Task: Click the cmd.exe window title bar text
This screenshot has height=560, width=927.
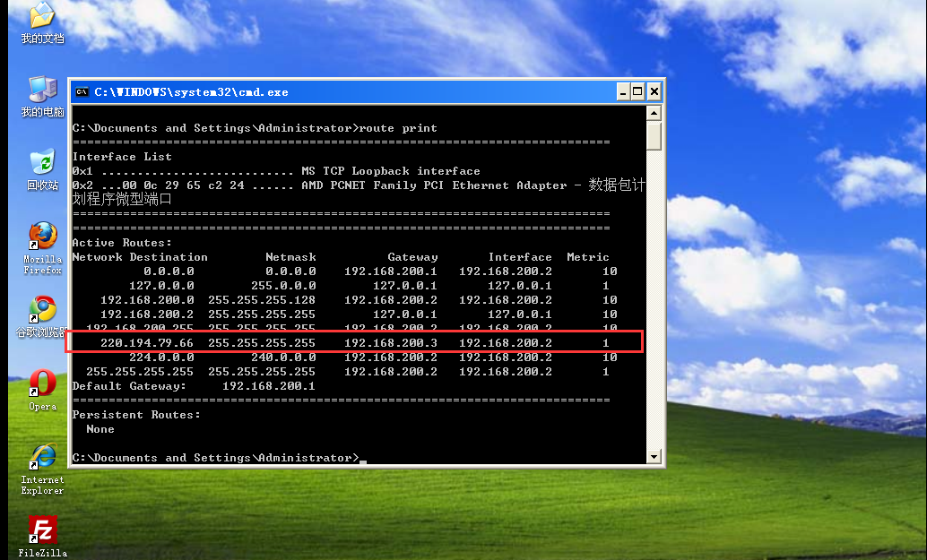Action: coord(191,92)
